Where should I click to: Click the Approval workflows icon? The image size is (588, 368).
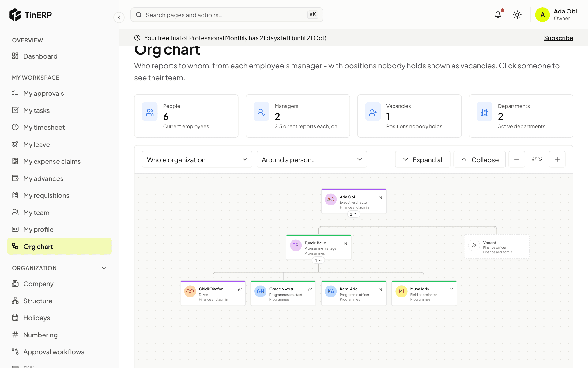(x=15, y=351)
